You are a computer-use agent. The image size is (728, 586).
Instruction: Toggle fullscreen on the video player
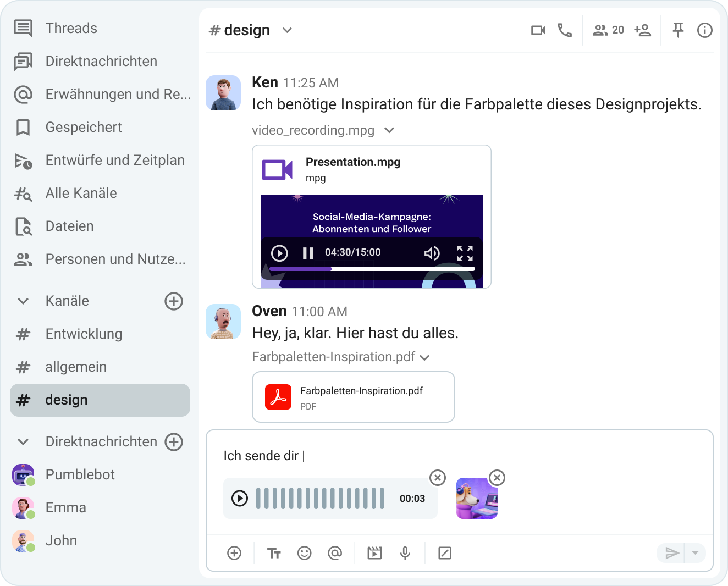pyautogui.click(x=465, y=253)
